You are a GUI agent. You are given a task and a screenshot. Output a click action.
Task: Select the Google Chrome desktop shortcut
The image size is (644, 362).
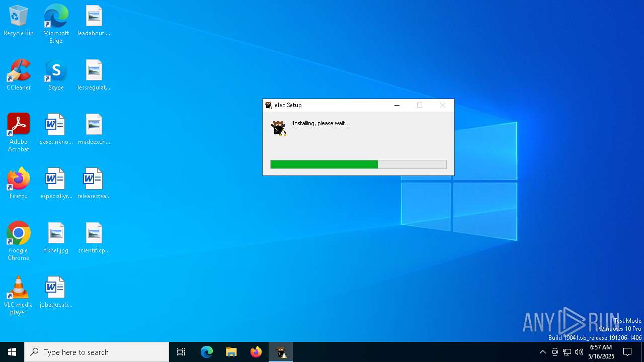[19, 241]
